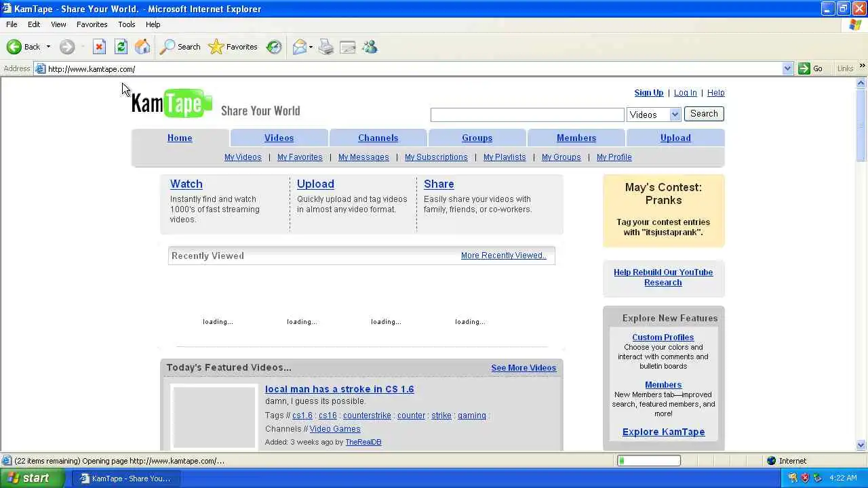The image size is (868, 488).
Task: Click the Sign Up link
Action: pos(648,93)
